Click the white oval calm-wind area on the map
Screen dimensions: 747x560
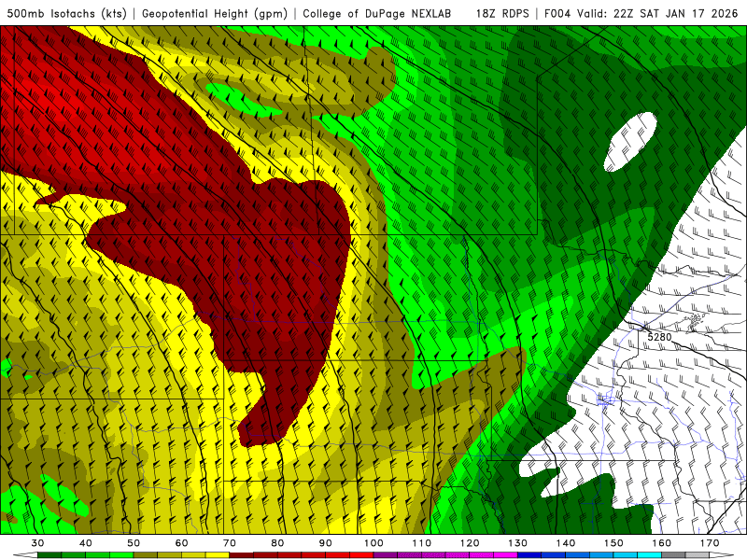coord(629,142)
